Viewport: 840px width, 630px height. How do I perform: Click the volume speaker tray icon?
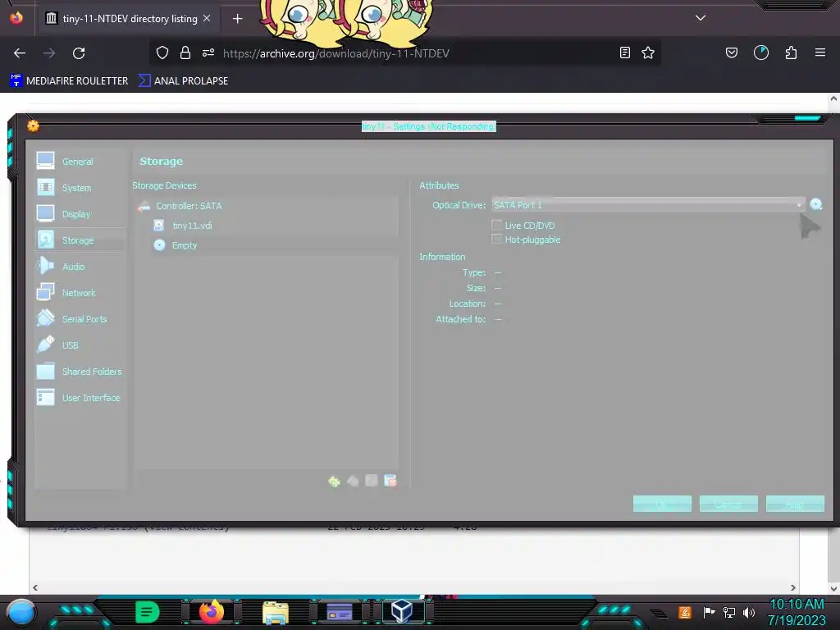point(749,612)
